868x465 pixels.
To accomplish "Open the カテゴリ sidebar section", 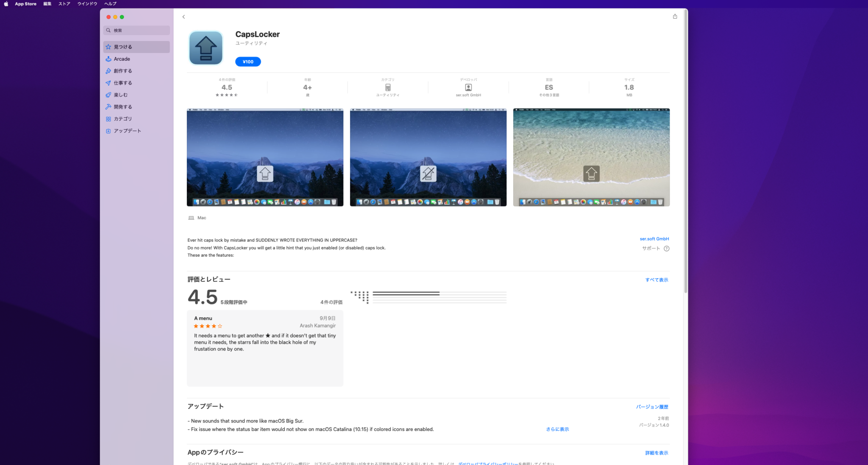I will (123, 119).
